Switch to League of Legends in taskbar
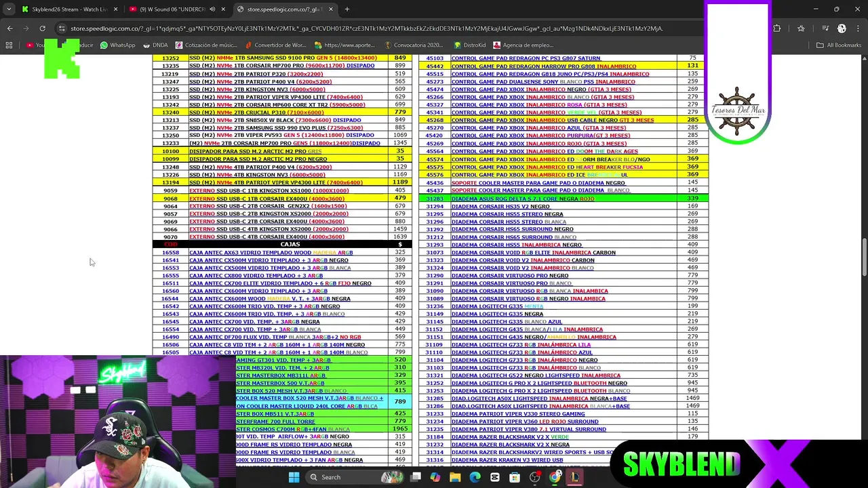The height and width of the screenshot is (488, 868). pos(574,477)
